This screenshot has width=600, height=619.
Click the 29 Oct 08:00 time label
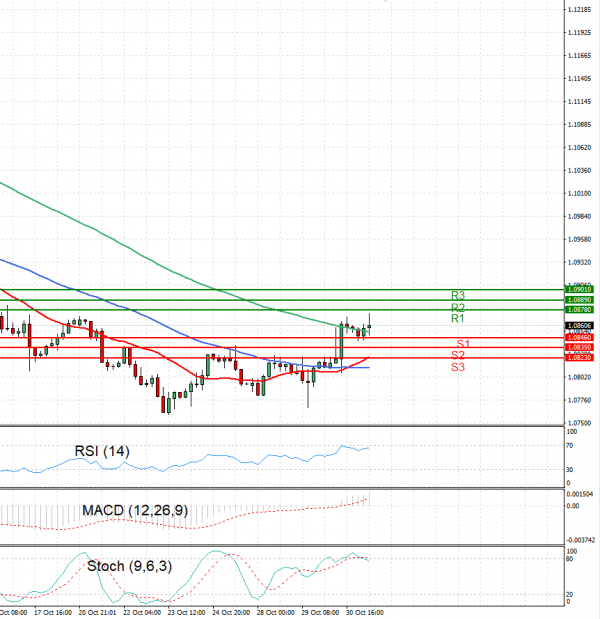pyautogui.click(x=321, y=612)
